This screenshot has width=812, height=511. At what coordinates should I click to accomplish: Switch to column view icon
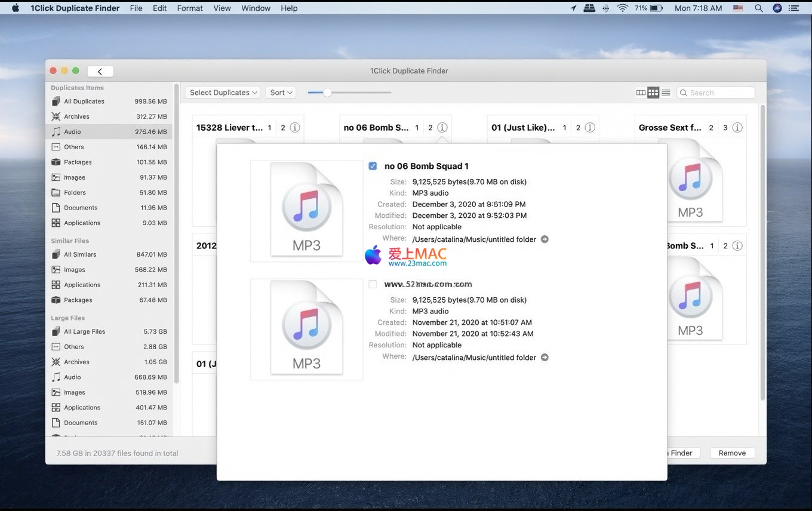(x=641, y=93)
